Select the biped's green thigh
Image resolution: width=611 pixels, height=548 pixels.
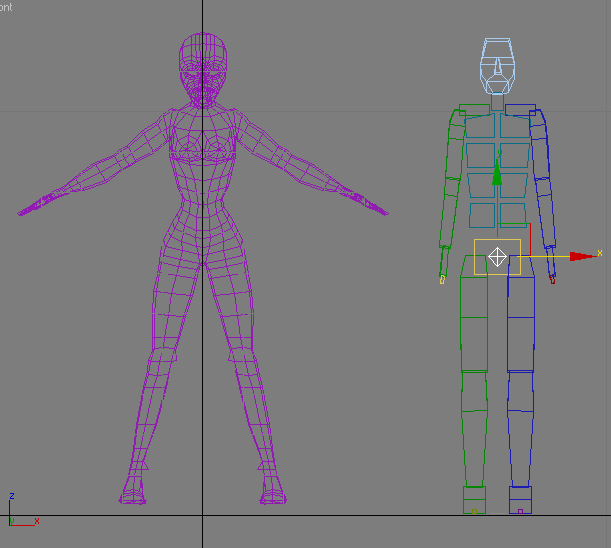[472, 322]
